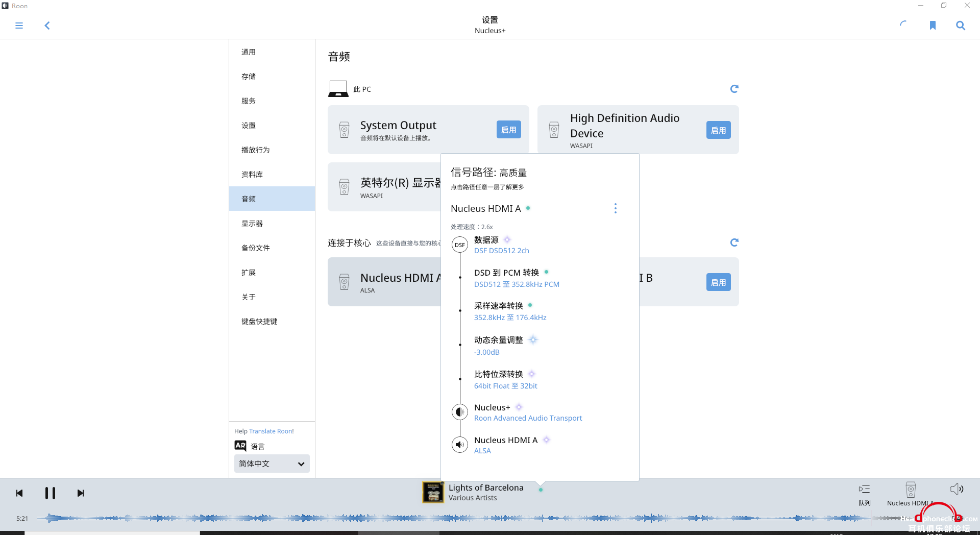
Task: Click sparkle quality icon beside 数据源
Action: click(507, 239)
